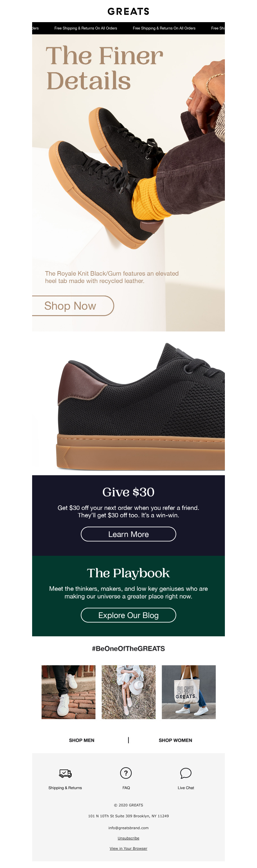Click the Free Shipping & Returns banner
The width and height of the screenshot is (257, 868).
tap(128, 28)
